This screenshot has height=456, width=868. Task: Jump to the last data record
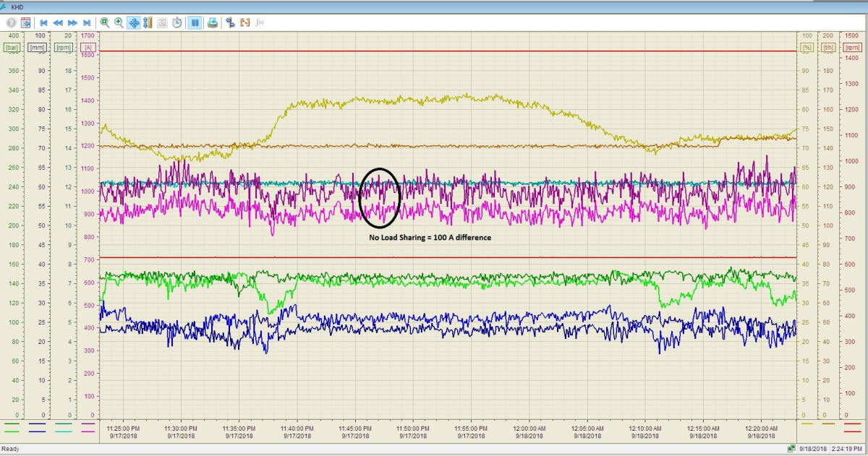coord(87,22)
